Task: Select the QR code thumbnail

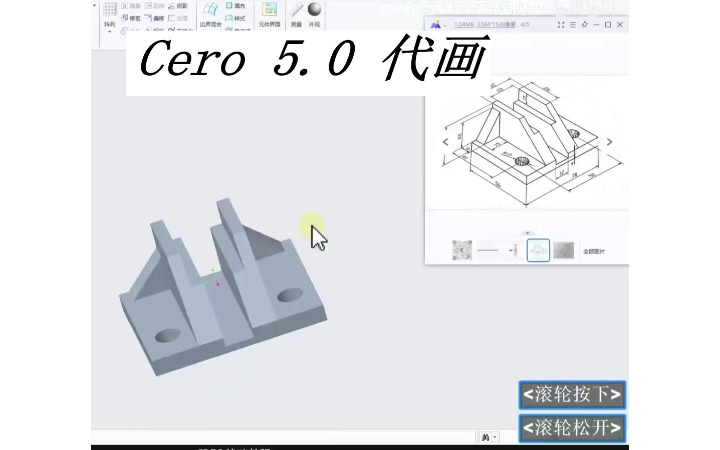Action: pos(462,250)
